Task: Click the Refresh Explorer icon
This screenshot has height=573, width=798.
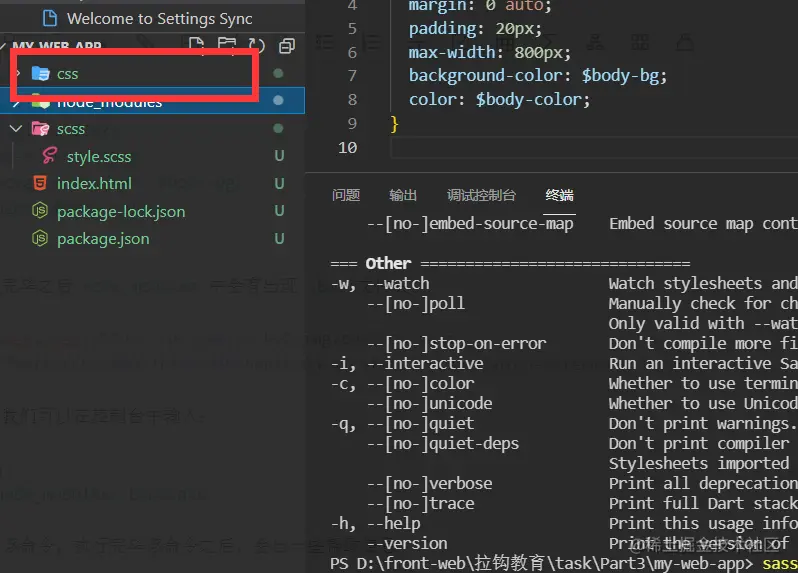Action: (256, 46)
